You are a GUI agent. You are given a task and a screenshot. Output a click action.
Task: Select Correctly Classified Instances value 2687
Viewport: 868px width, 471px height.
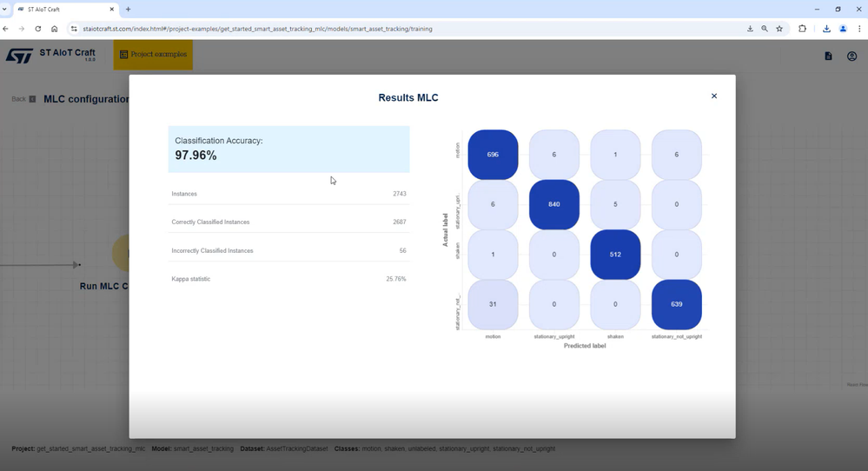click(x=399, y=222)
